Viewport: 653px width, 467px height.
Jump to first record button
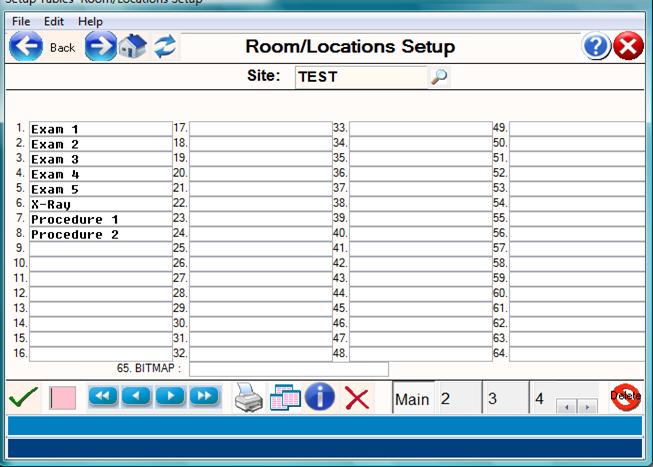103,396
